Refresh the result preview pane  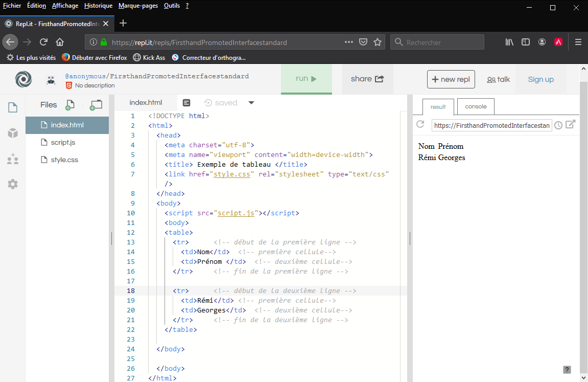[x=420, y=124]
